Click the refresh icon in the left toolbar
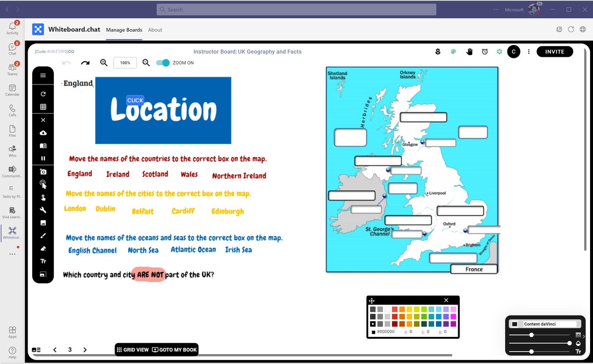The height and width of the screenshot is (364, 593). click(43, 94)
